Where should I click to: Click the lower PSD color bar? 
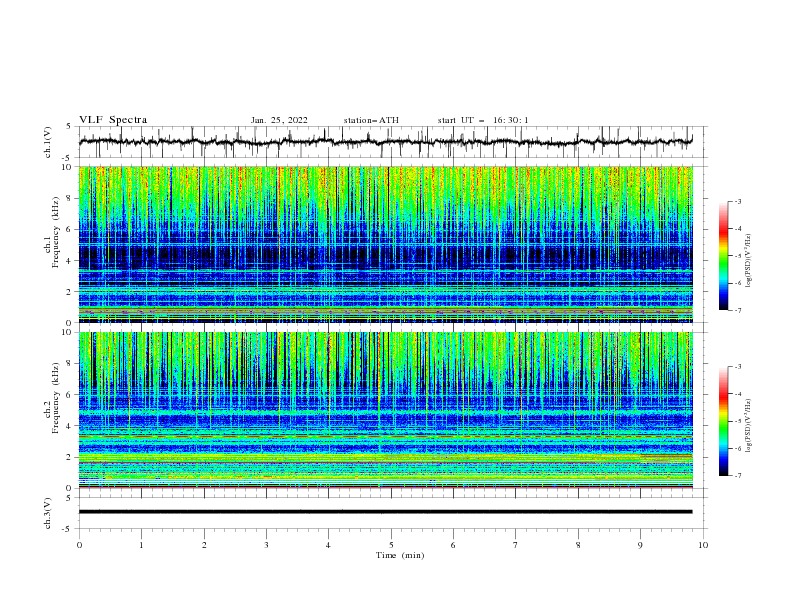[723, 421]
